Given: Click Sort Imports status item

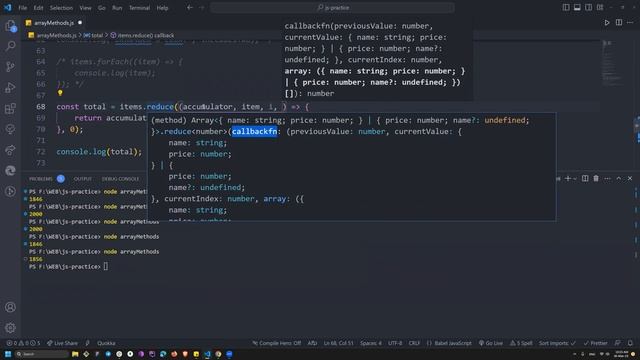Looking at the screenshot, I should (557, 343).
